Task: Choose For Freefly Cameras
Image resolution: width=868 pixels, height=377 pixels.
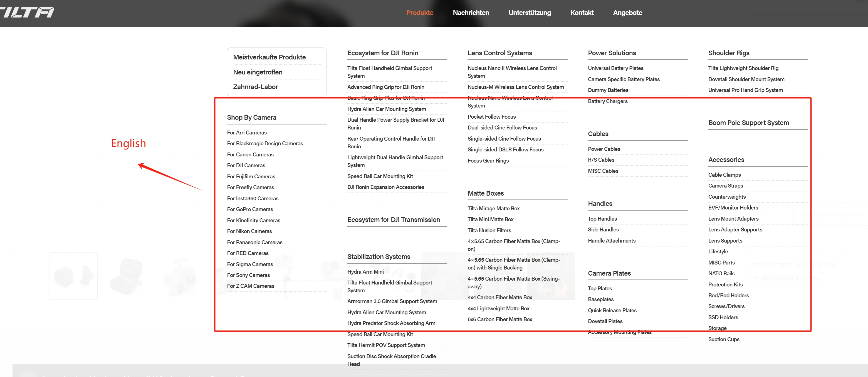Action: click(250, 187)
